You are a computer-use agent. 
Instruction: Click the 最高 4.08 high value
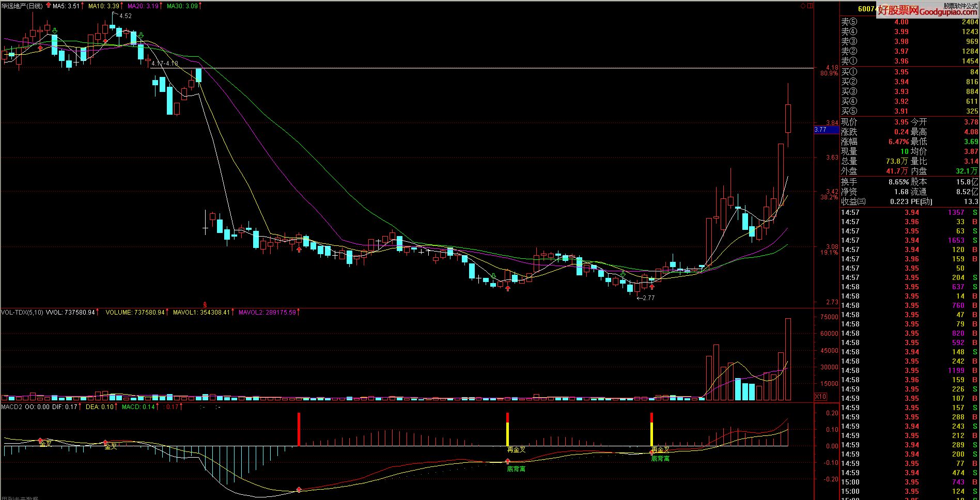pyautogui.click(x=971, y=132)
